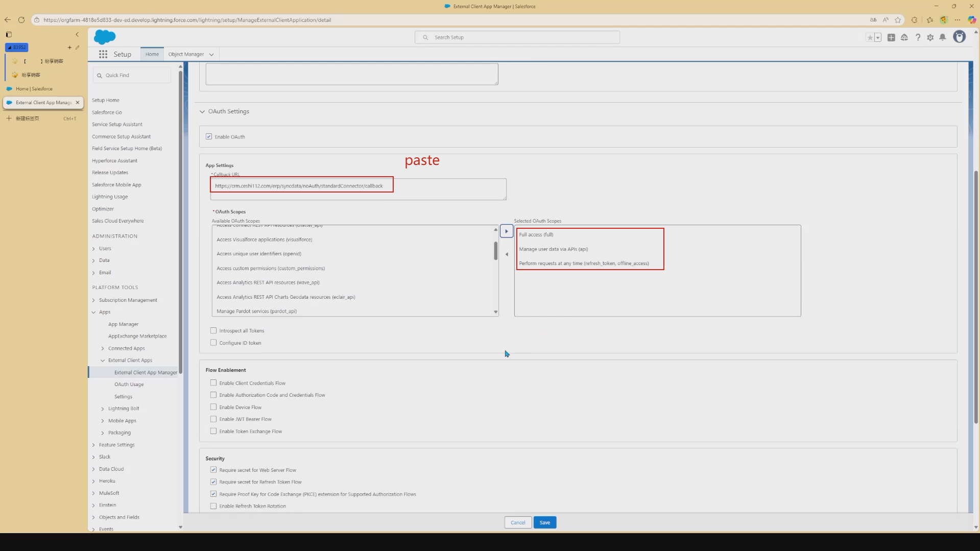Click the Cancel button
Image resolution: width=980 pixels, height=551 pixels.
518,522
